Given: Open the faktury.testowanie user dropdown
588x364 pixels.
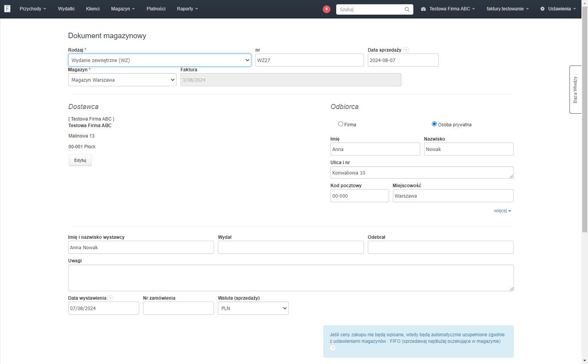Looking at the screenshot, I should point(507,9).
